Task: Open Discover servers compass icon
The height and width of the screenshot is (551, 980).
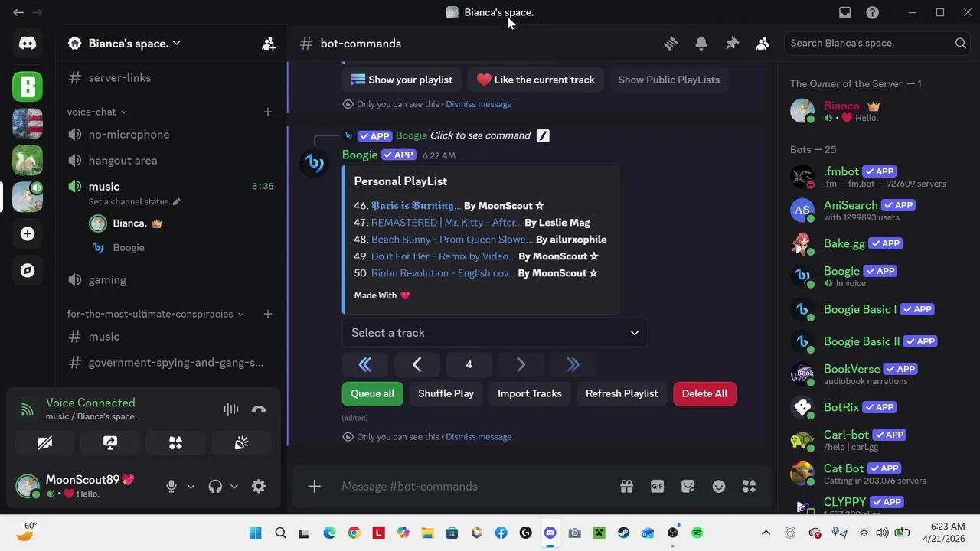Action: coord(28,270)
